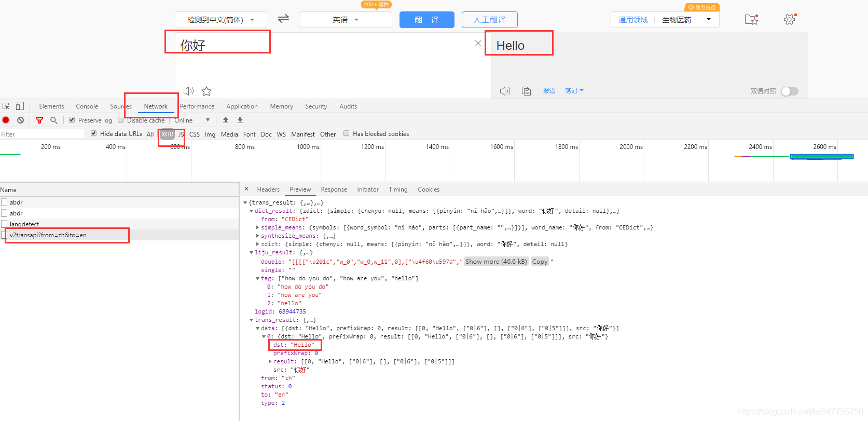Click the 报错 report error link

549,90
